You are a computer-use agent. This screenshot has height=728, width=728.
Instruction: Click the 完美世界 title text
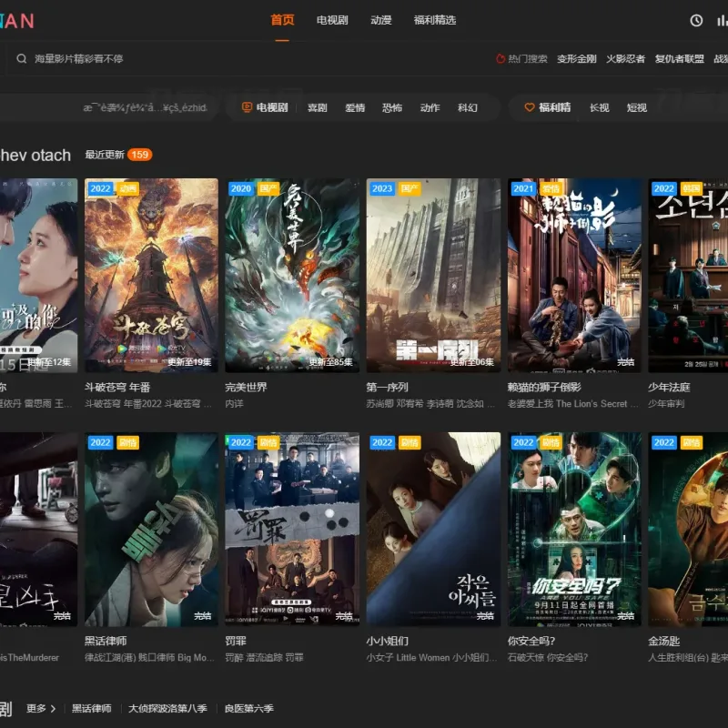[x=246, y=388]
